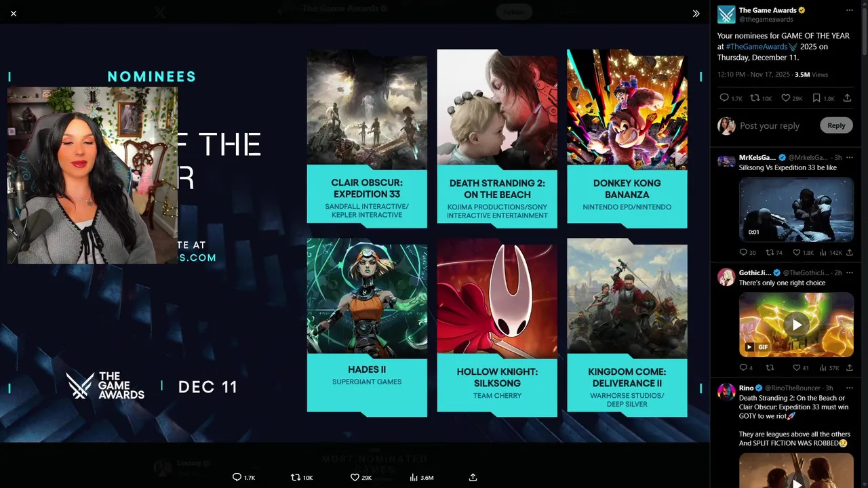Open GothicJi's 2h timestamp
This screenshot has width=868, height=488.
(x=838, y=273)
